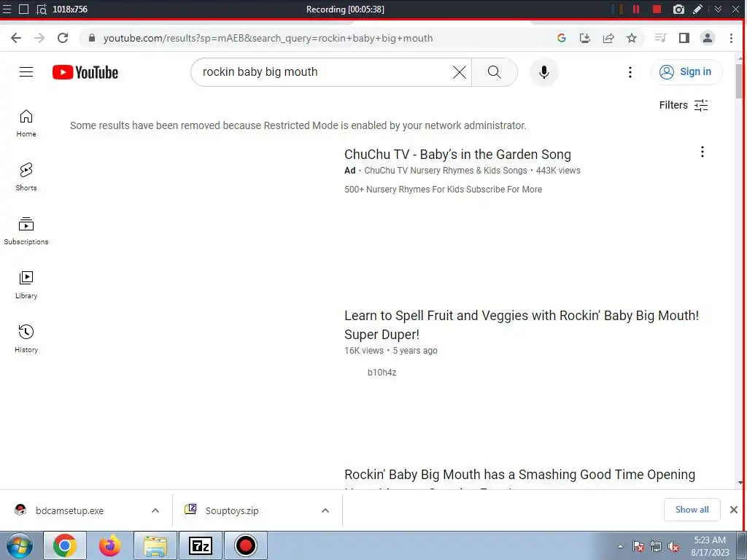The image size is (747, 560).
Task: Open b10h4z channel link
Action: (x=382, y=373)
